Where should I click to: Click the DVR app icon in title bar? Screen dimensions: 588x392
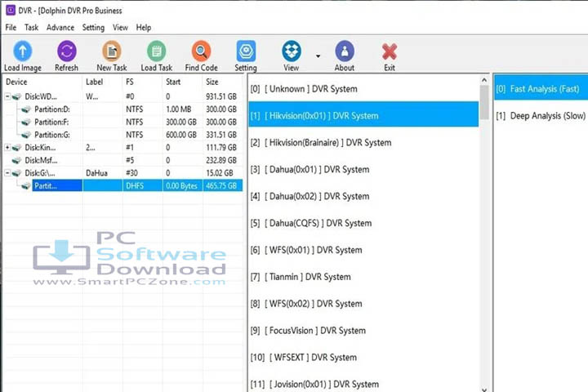pyautogui.click(x=11, y=10)
